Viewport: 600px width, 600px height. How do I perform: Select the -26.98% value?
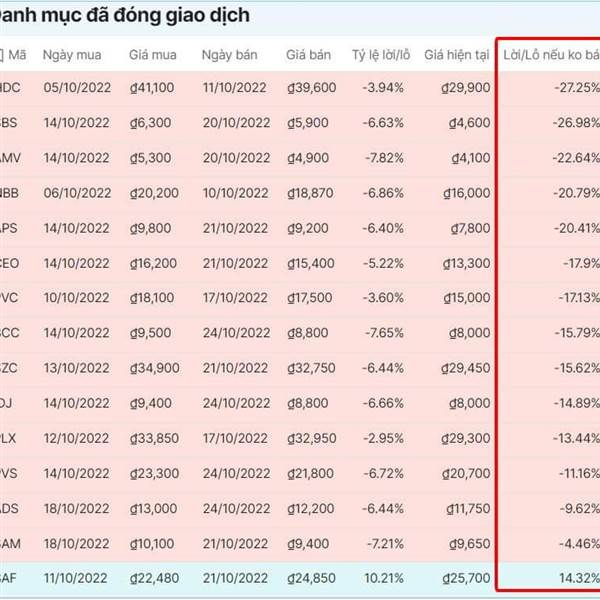point(576,123)
